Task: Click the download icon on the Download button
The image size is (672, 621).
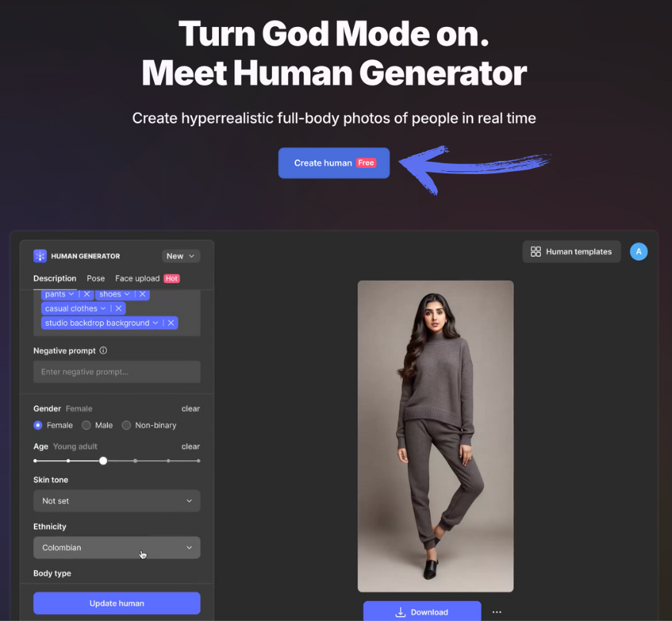Action: coord(401,611)
